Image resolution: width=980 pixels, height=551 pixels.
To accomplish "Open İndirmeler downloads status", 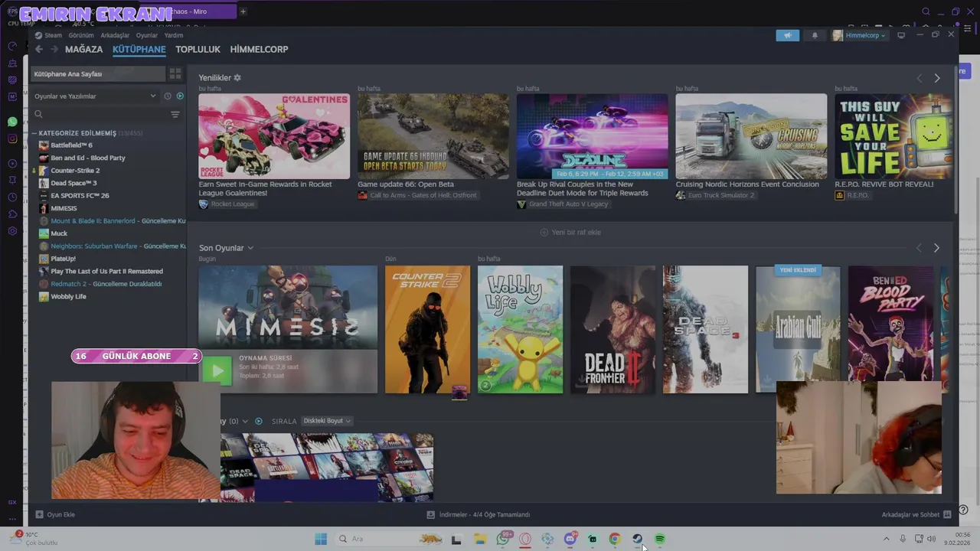I will pyautogui.click(x=479, y=514).
